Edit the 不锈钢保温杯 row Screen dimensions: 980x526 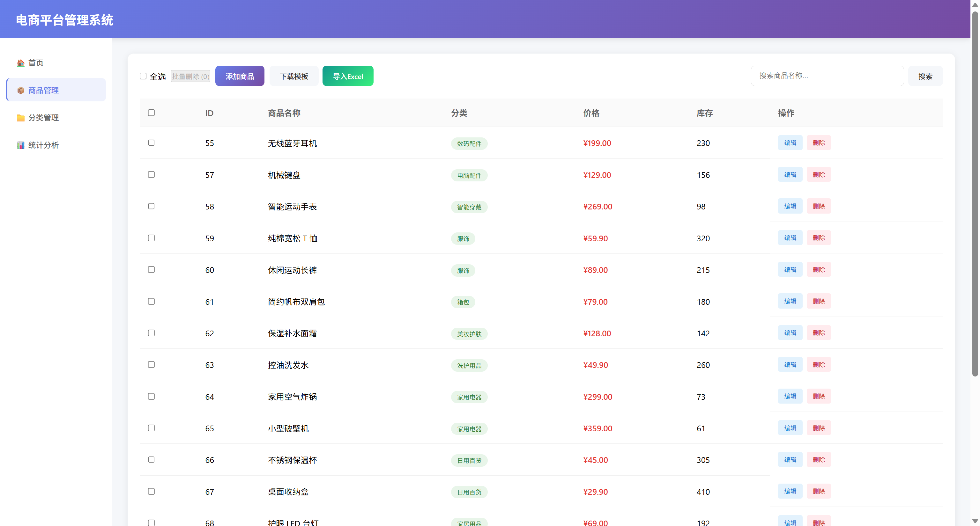click(x=790, y=459)
